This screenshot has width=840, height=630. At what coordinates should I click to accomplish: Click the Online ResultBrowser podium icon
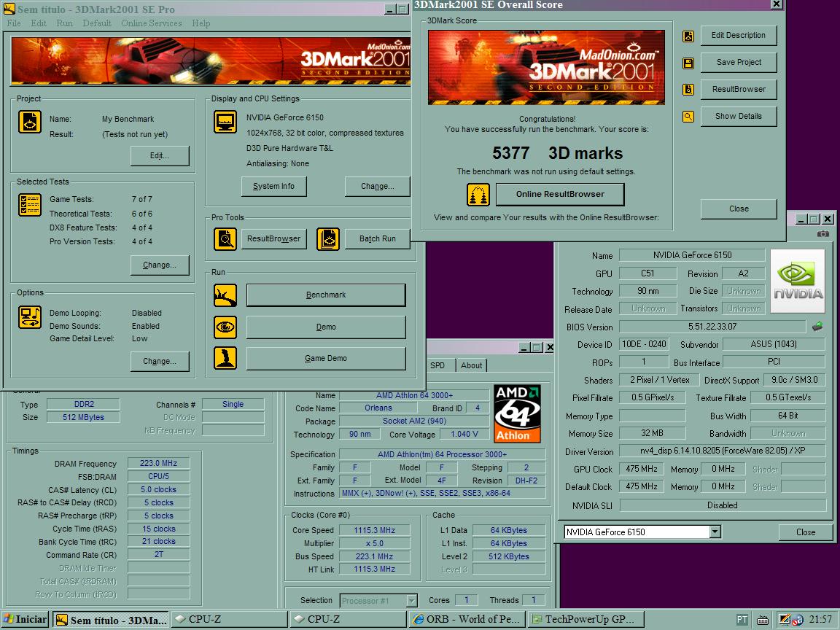478,195
